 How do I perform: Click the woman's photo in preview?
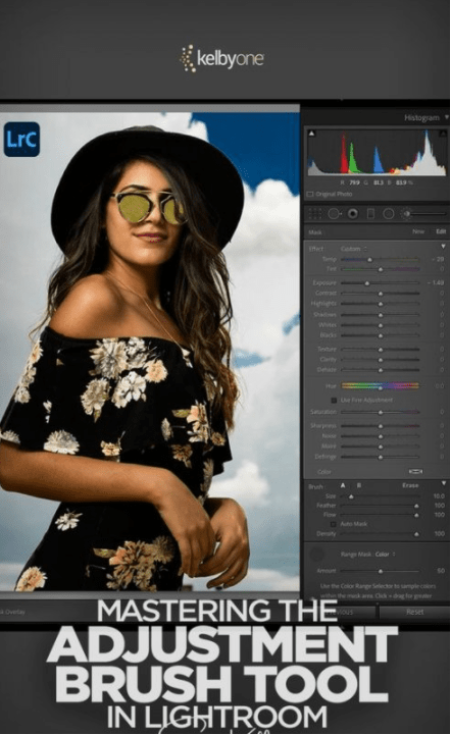tap(150, 351)
